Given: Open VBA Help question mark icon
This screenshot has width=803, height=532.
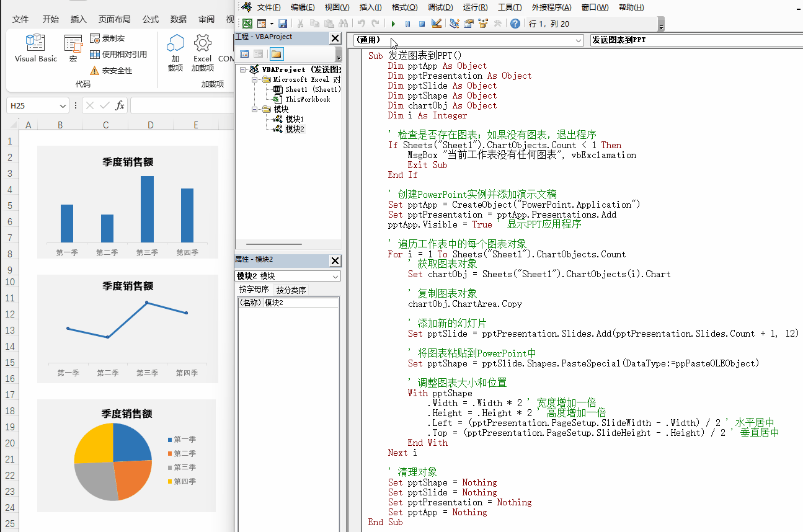Looking at the screenshot, I should click(x=515, y=24).
